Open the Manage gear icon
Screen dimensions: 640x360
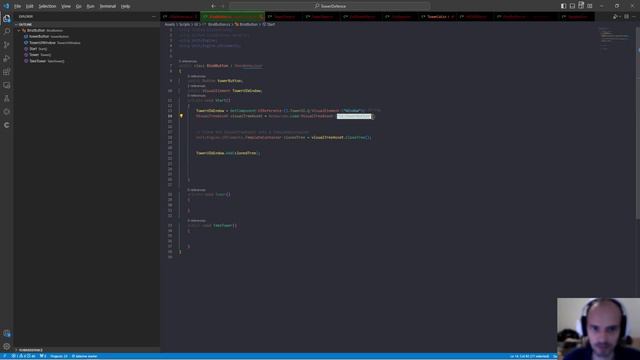tap(7, 347)
